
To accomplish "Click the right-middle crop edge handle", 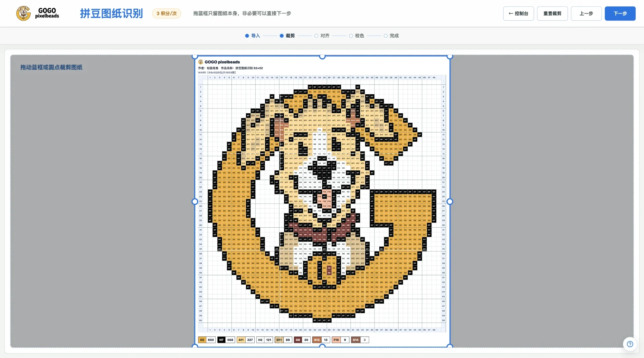I will 450,202.
